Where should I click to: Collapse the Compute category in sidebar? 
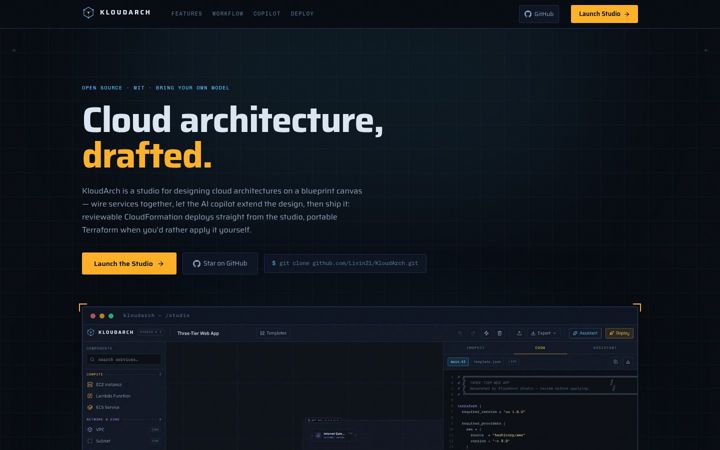point(124,374)
